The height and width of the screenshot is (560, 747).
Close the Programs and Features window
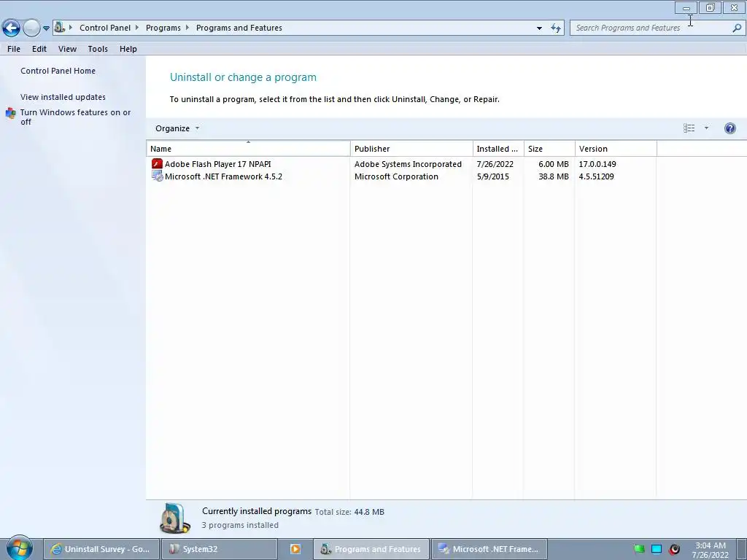click(734, 7)
